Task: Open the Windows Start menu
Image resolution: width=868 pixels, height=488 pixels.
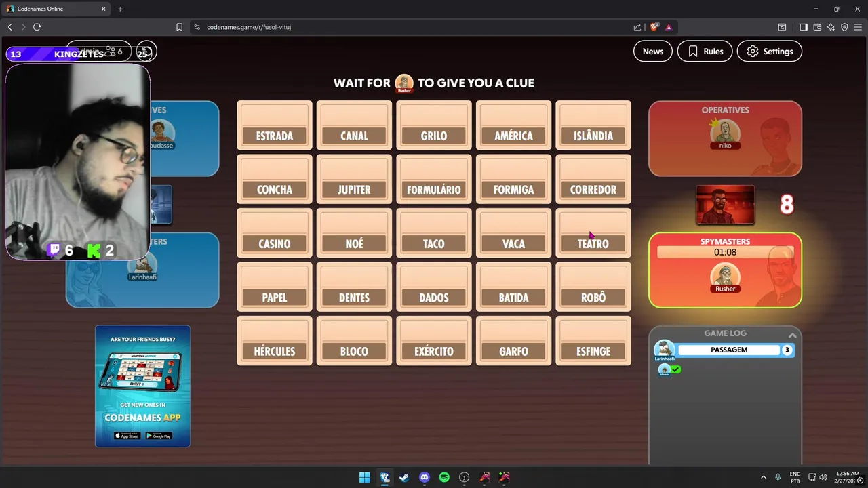Action: click(x=364, y=477)
